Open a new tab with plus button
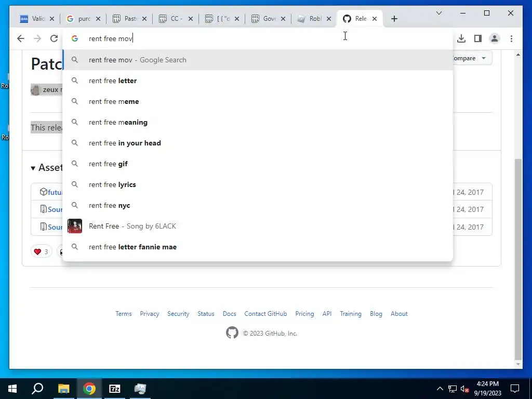This screenshot has width=532, height=399. point(394,19)
